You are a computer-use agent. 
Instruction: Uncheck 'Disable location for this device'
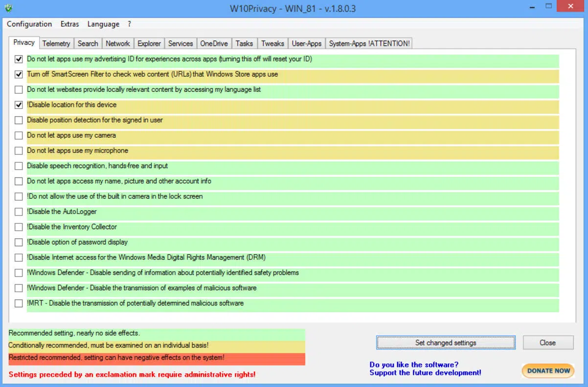[x=19, y=105]
